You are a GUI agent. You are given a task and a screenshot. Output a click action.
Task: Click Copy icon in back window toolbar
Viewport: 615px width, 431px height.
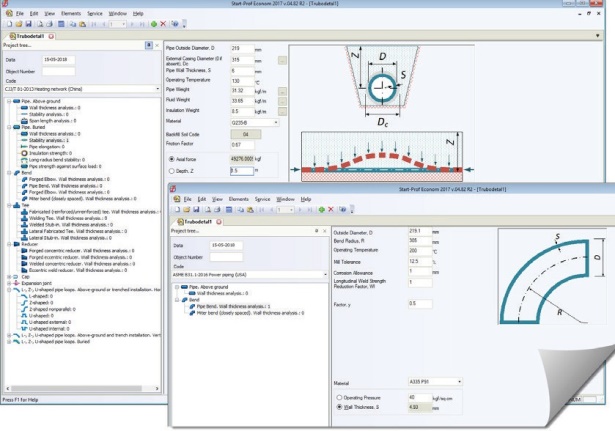coord(73,24)
